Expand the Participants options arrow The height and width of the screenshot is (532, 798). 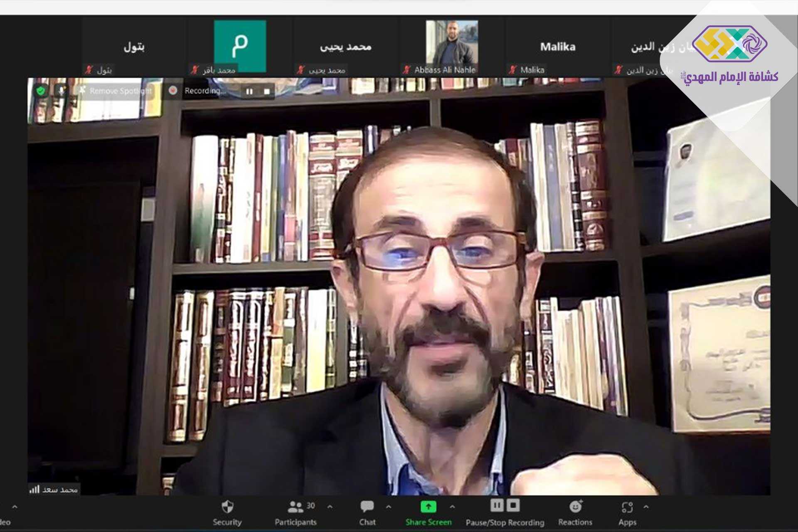click(x=330, y=507)
